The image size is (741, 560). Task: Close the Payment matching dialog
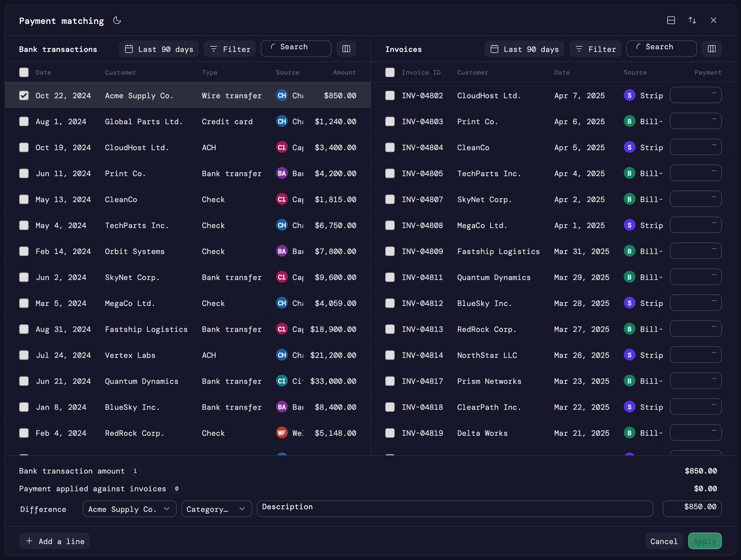coord(714,20)
